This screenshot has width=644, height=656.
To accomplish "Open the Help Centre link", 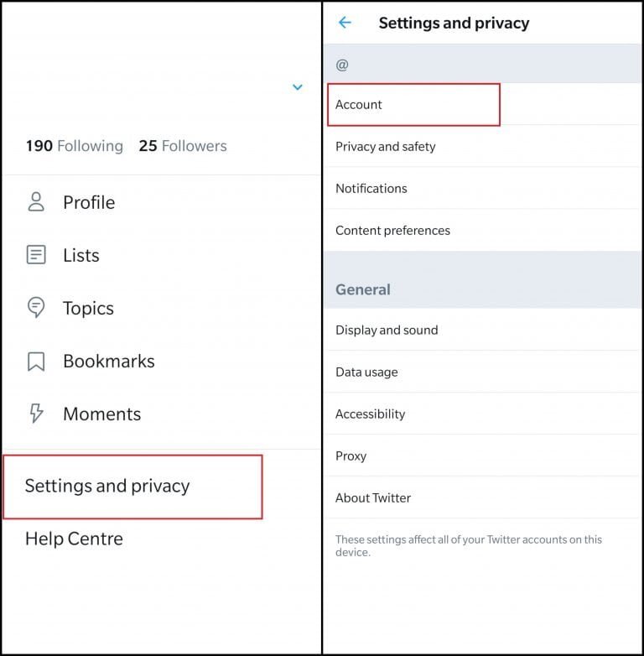I will coord(74,539).
